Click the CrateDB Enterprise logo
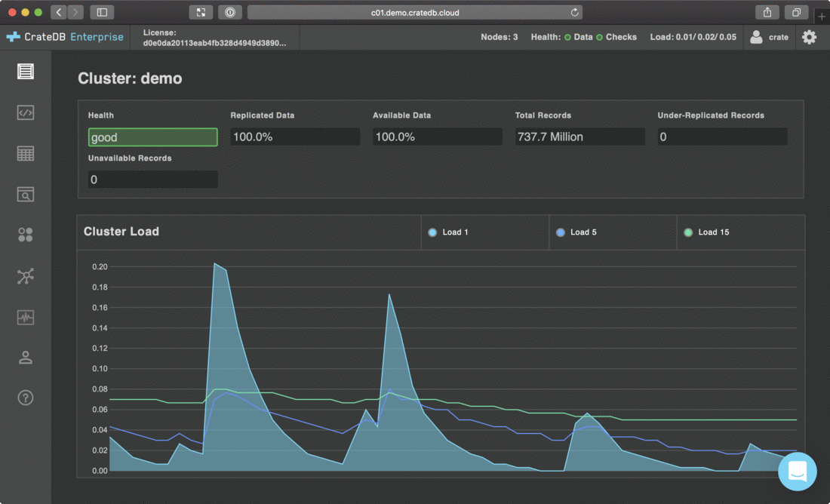 65,37
